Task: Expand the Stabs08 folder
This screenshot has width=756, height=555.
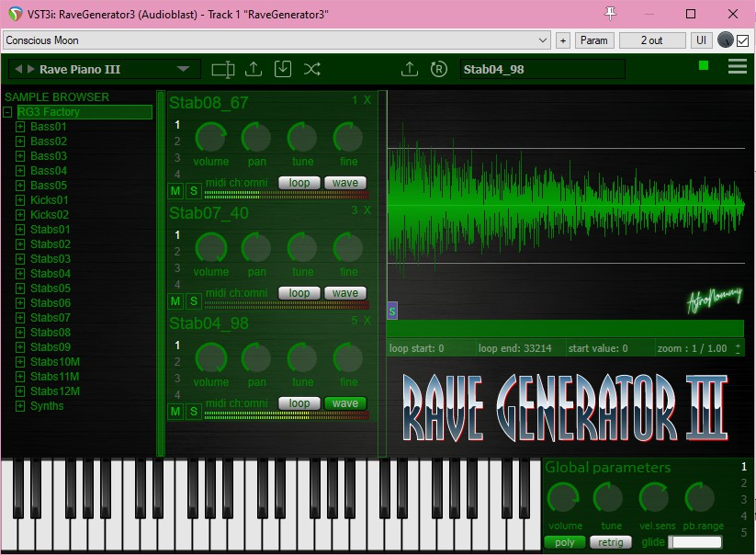Action: tap(20, 333)
